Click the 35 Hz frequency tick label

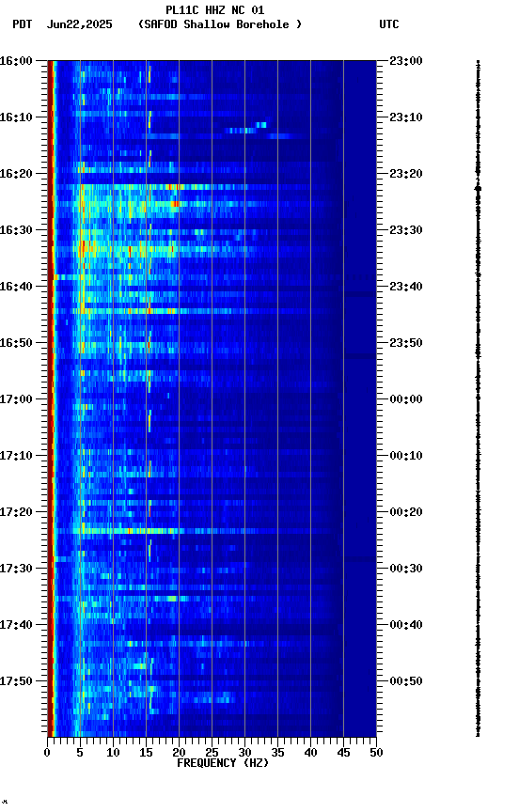click(x=277, y=753)
